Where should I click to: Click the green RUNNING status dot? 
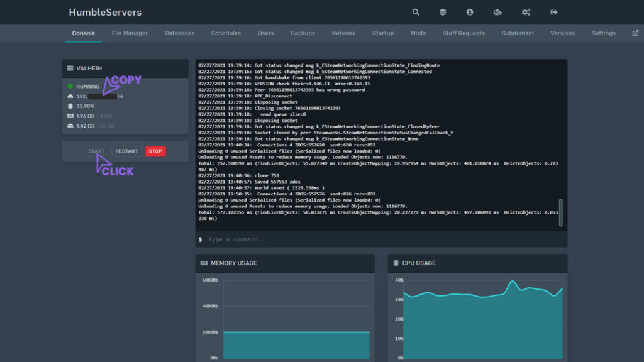(x=70, y=86)
